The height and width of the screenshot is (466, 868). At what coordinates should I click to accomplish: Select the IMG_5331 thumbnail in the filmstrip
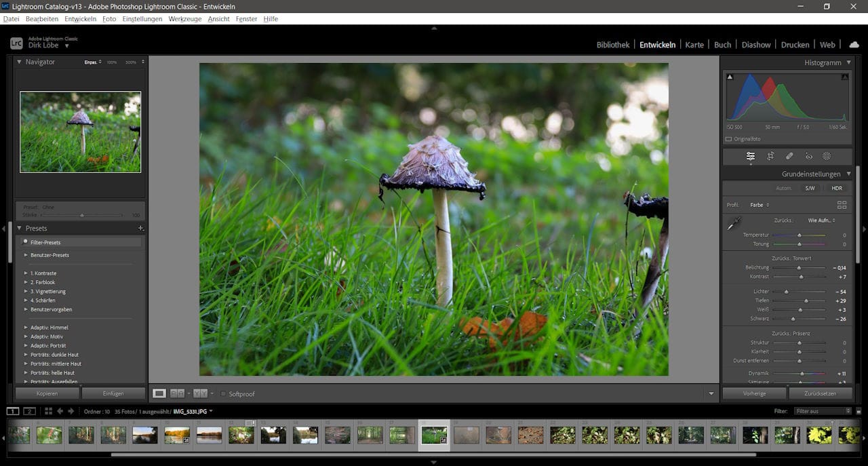pyautogui.click(x=434, y=435)
